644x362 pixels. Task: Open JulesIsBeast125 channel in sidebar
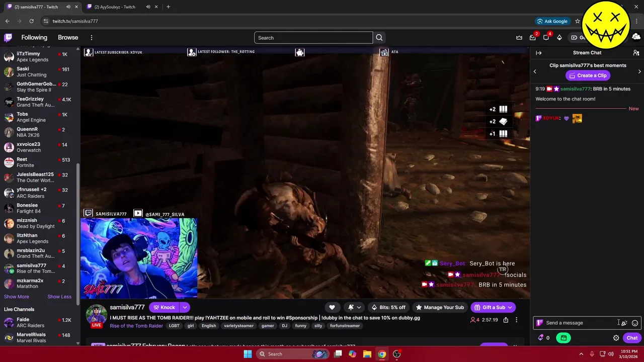pyautogui.click(x=39, y=177)
